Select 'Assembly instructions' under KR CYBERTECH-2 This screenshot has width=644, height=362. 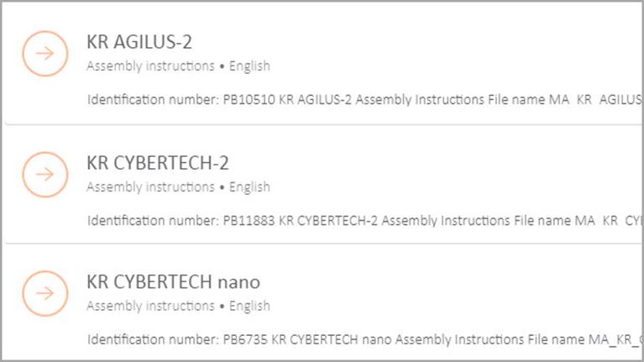point(150,186)
